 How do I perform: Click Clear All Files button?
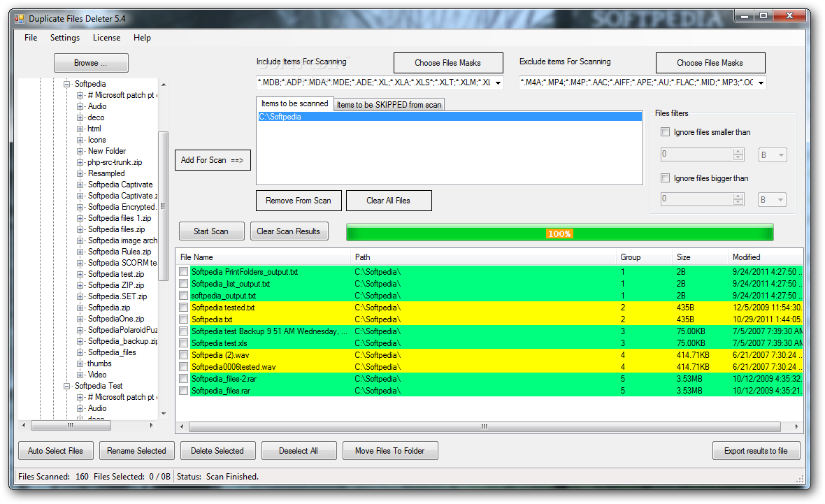click(x=388, y=201)
